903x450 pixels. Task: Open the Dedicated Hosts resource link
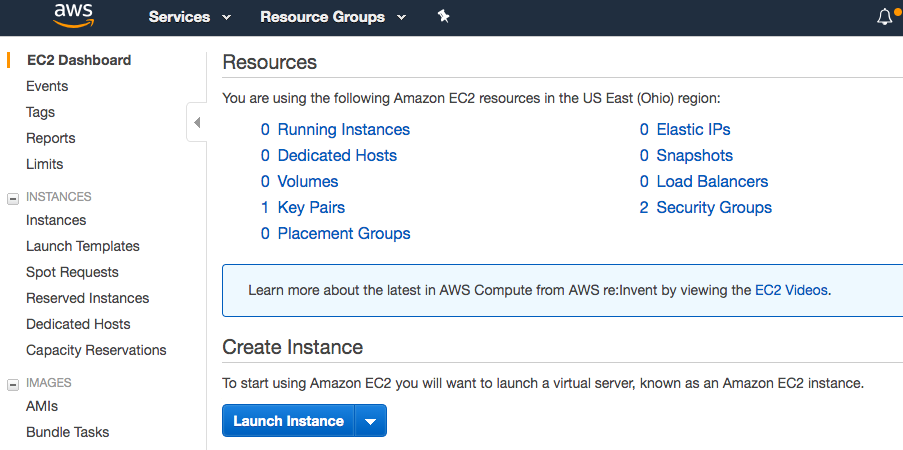tap(337, 156)
